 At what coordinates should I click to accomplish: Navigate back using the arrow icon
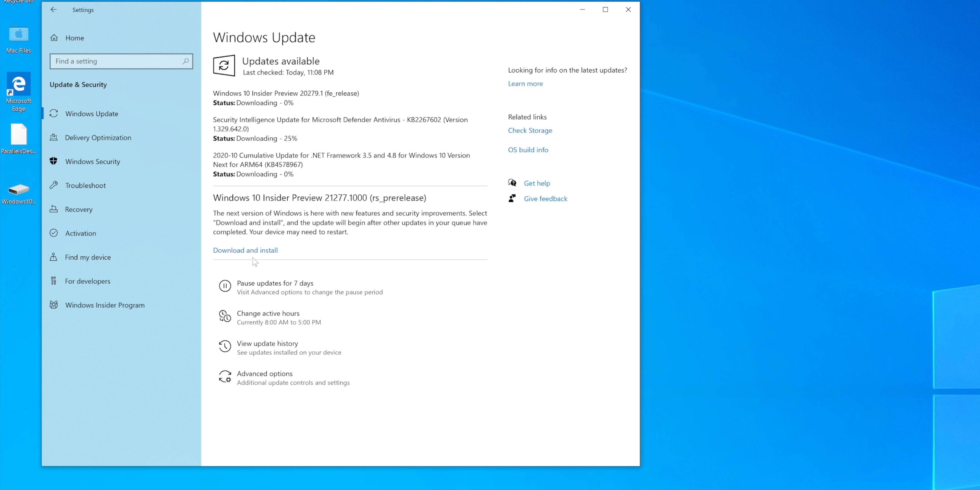tap(54, 9)
